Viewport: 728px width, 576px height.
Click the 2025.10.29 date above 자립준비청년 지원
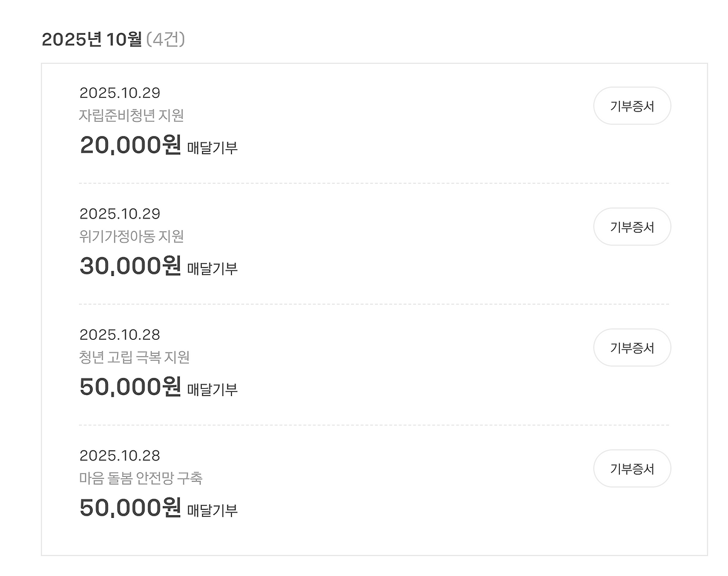pyautogui.click(x=119, y=93)
